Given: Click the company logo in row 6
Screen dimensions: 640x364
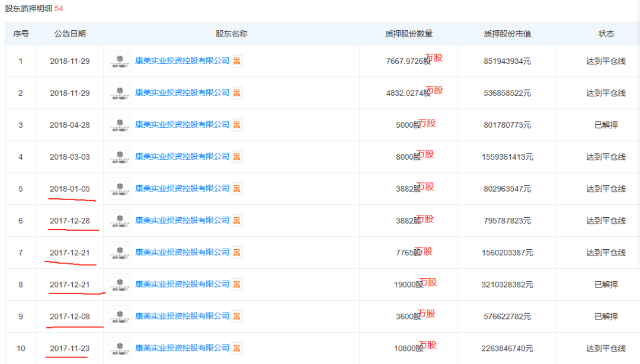Looking at the screenshot, I should point(120,221).
